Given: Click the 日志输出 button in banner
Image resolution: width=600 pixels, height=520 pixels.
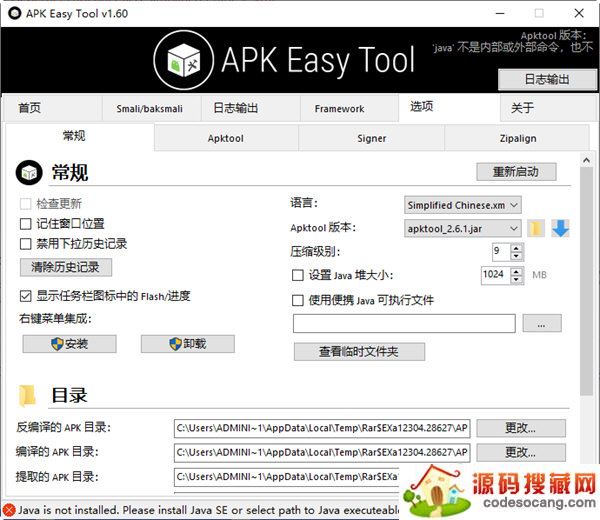Looking at the screenshot, I should pos(547,80).
